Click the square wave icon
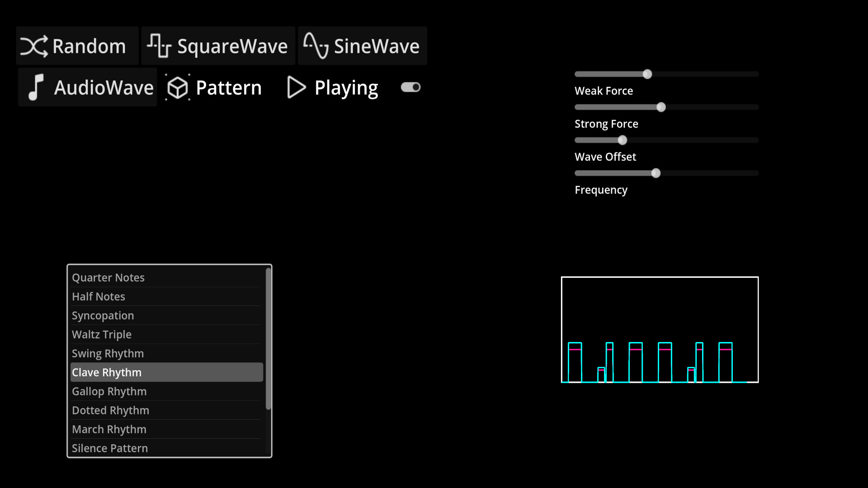This screenshot has width=868, height=488. click(x=159, y=45)
